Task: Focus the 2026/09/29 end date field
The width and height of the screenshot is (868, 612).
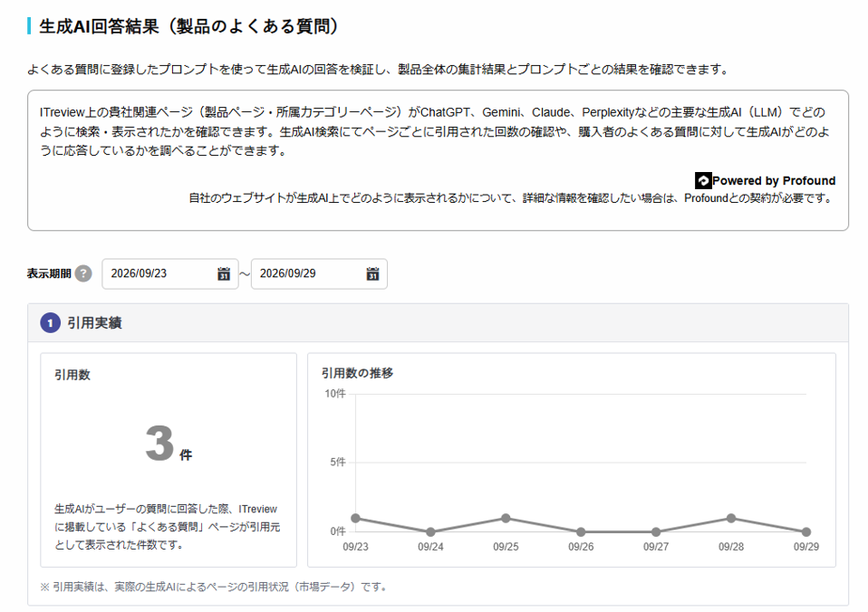Action: pos(320,273)
